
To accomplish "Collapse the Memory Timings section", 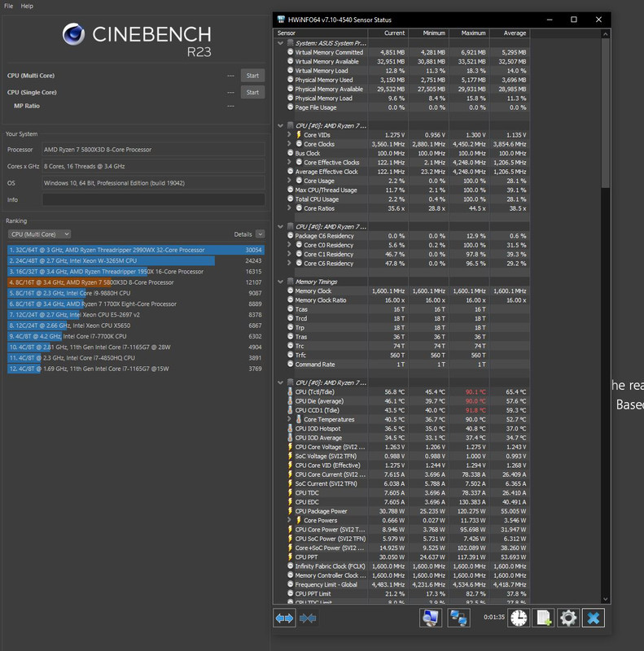I will coord(280,282).
